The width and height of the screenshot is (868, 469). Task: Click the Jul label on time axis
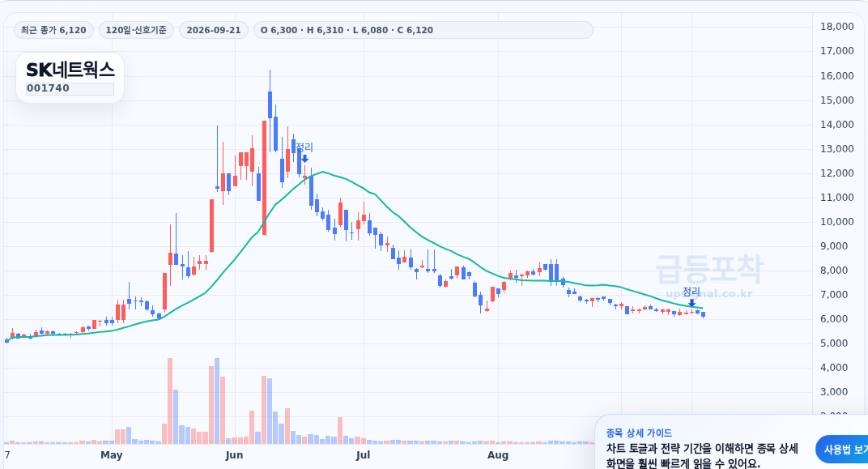[363, 455]
